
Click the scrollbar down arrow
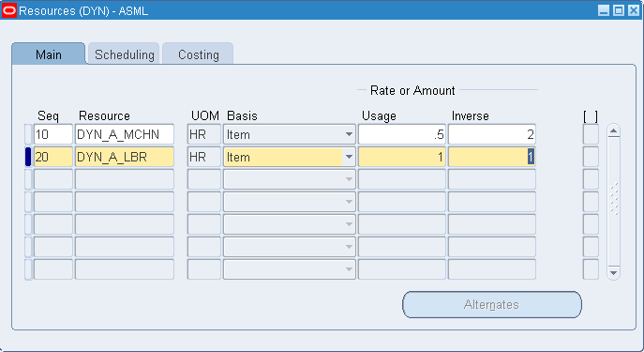click(613, 272)
